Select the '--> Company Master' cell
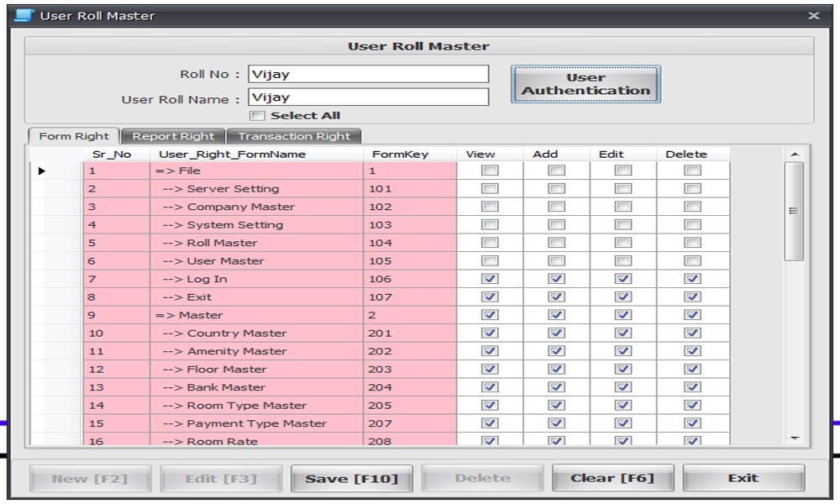This screenshot has height=504, width=840. 256,207
